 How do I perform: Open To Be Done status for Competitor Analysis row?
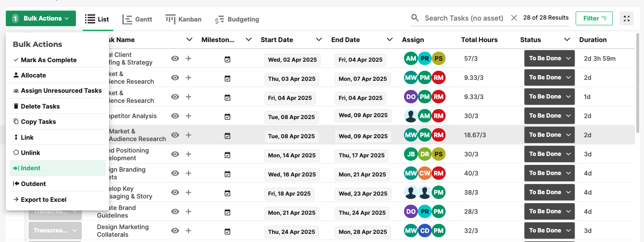pyautogui.click(x=549, y=116)
